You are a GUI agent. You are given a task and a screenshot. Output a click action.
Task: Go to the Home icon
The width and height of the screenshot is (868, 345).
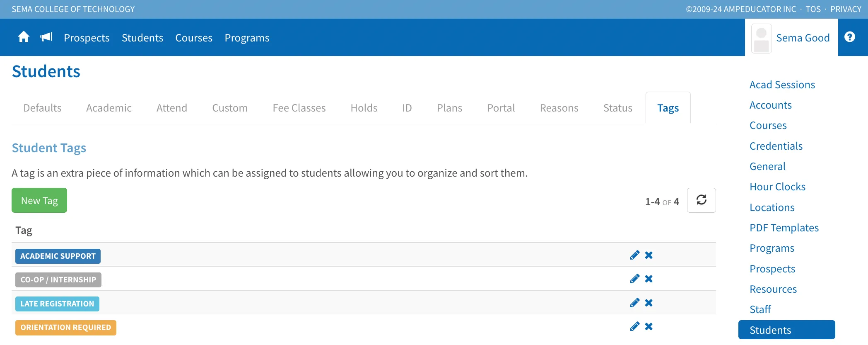pos(24,37)
